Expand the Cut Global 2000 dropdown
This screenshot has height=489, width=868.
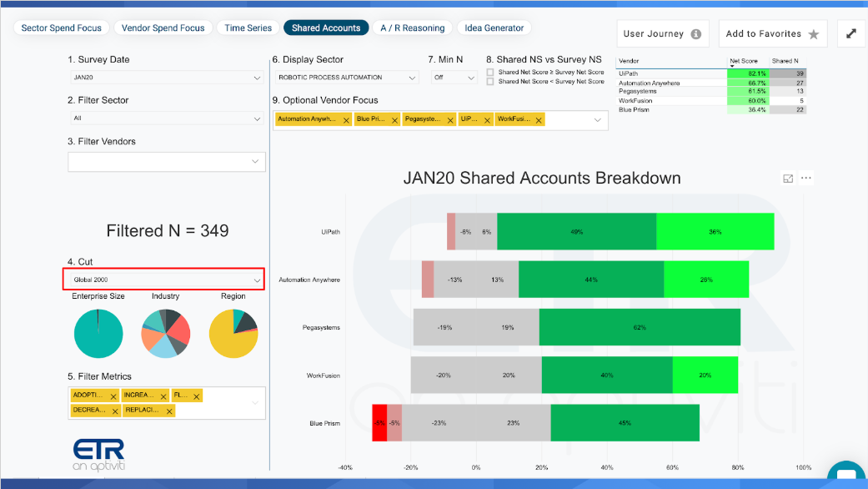click(x=164, y=280)
